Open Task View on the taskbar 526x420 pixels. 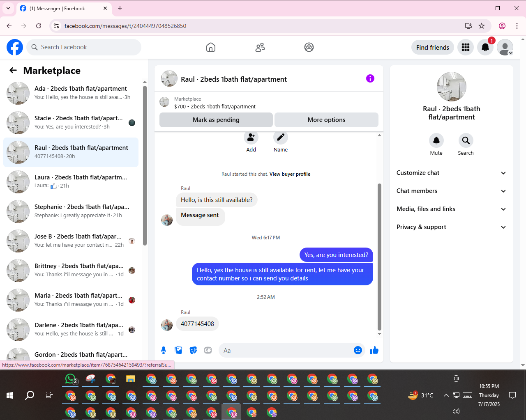pyautogui.click(x=49, y=395)
